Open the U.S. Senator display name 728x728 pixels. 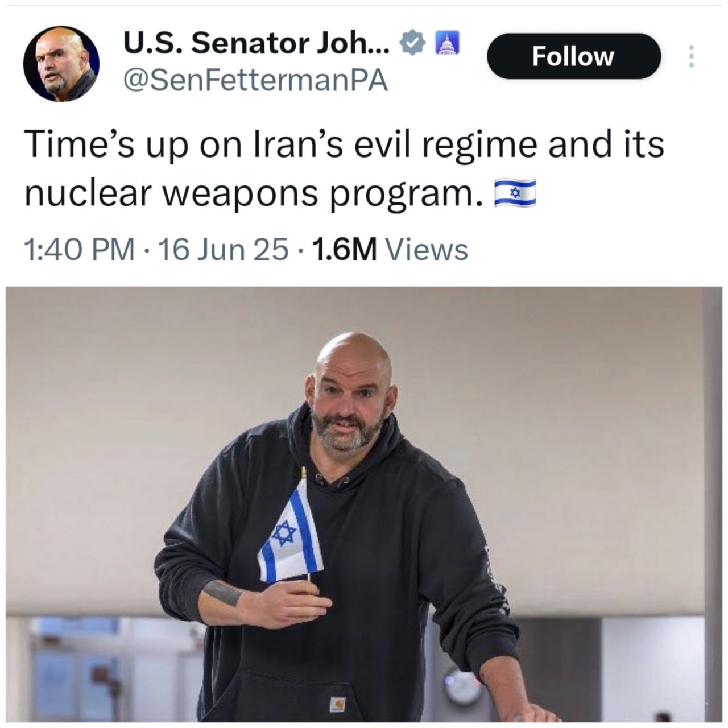coord(257,43)
